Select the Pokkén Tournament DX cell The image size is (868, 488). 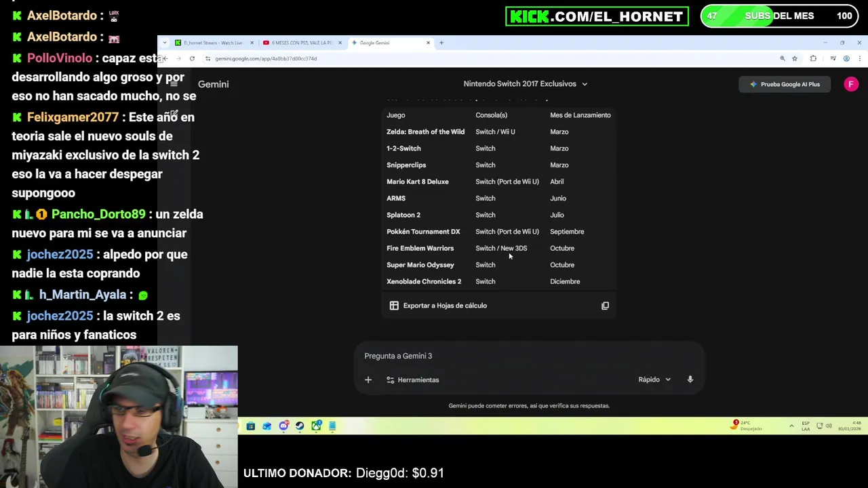pyautogui.click(x=423, y=231)
